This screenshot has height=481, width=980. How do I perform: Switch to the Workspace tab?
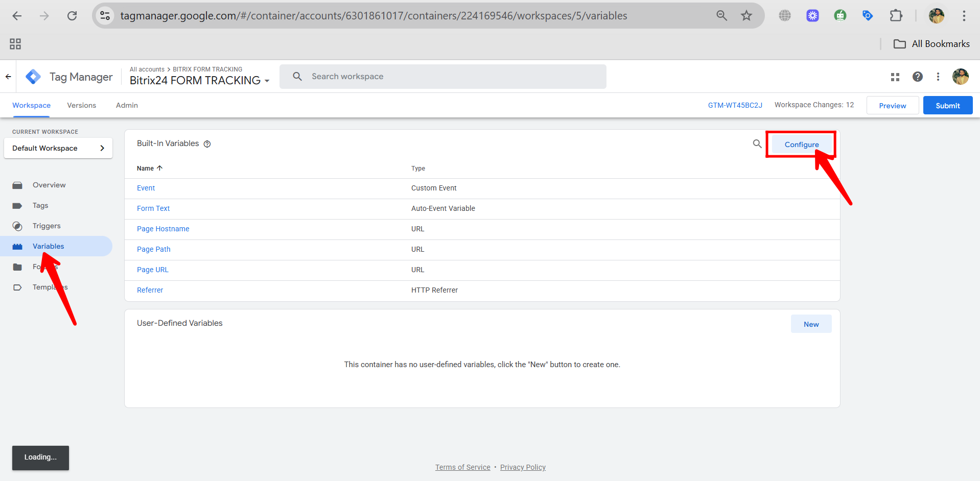[31, 105]
